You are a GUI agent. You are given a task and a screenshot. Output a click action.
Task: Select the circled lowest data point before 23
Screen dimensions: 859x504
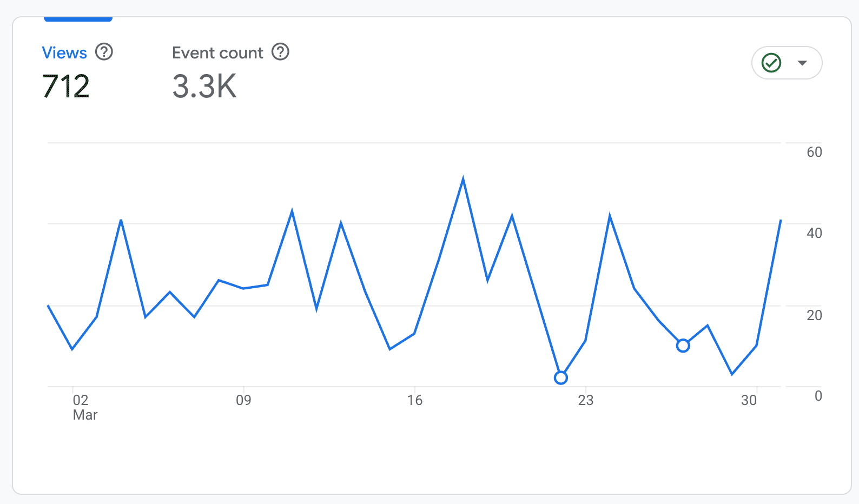pyautogui.click(x=561, y=377)
